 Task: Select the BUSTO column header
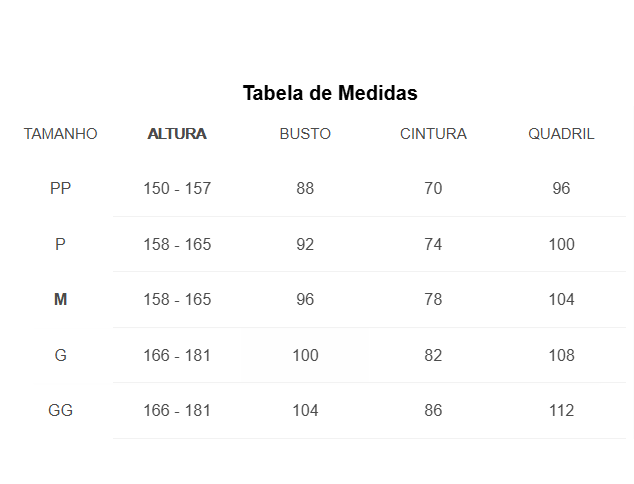305,134
